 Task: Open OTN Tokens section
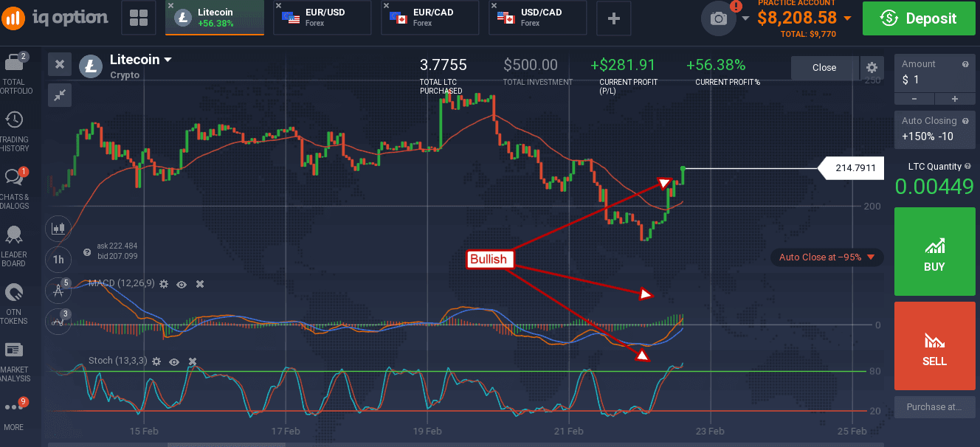(x=14, y=304)
